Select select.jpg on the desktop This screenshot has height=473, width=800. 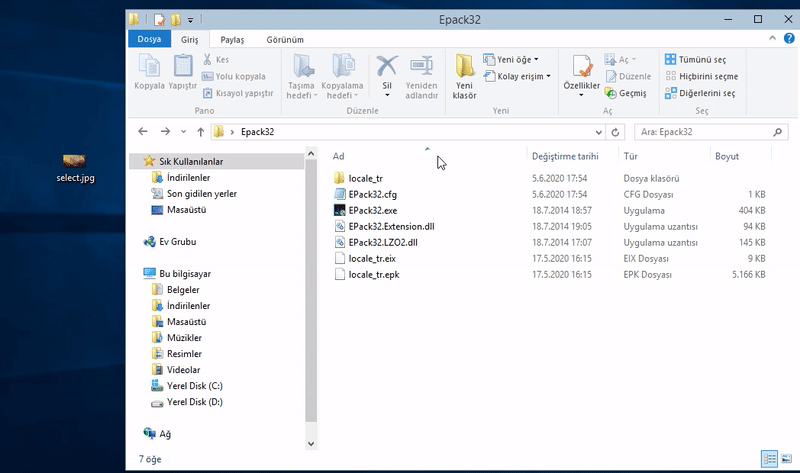tap(75, 168)
